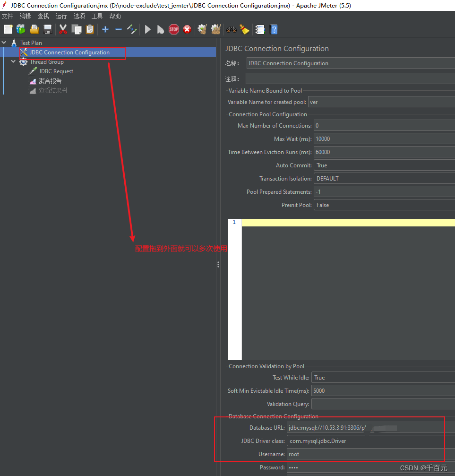Image resolution: width=455 pixels, height=476 pixels.
Task: Select JDBC Request in the tree
Action: tap(57, 71)
